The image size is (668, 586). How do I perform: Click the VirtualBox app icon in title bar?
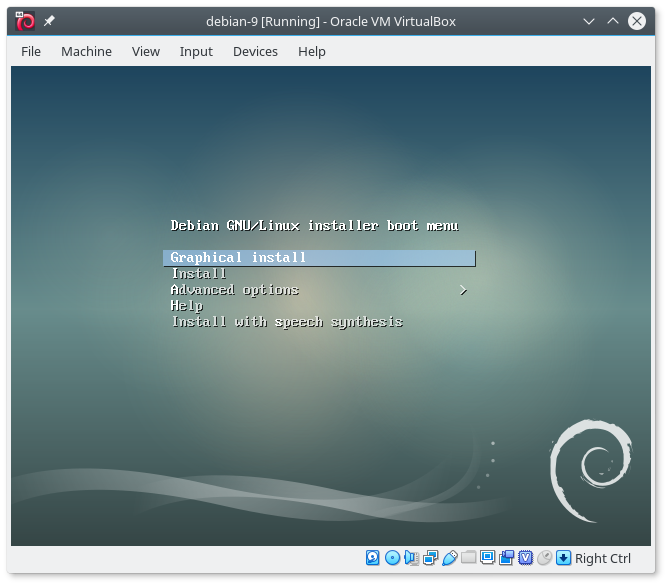coord(26,21)
